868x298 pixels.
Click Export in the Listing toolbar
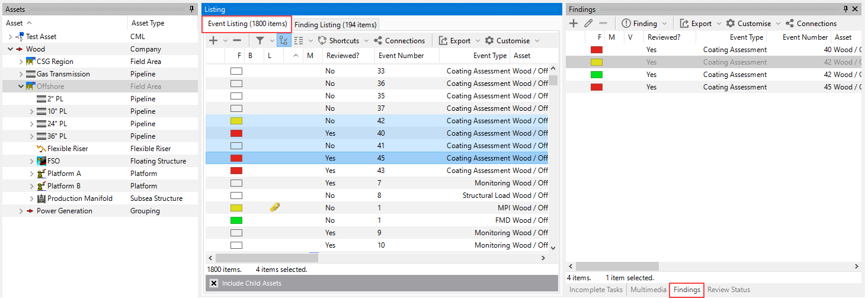click(455, 41)
